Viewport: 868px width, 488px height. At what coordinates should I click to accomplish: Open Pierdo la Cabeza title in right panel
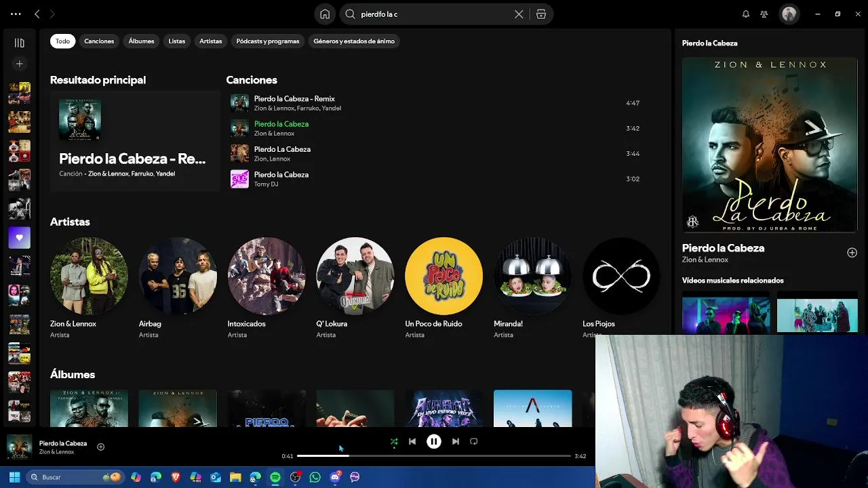coord(723,248)
